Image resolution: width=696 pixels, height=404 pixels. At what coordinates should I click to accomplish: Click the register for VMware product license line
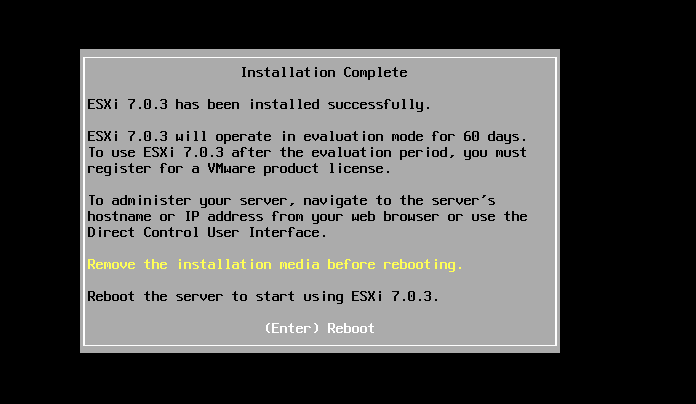tap(239, 169)
